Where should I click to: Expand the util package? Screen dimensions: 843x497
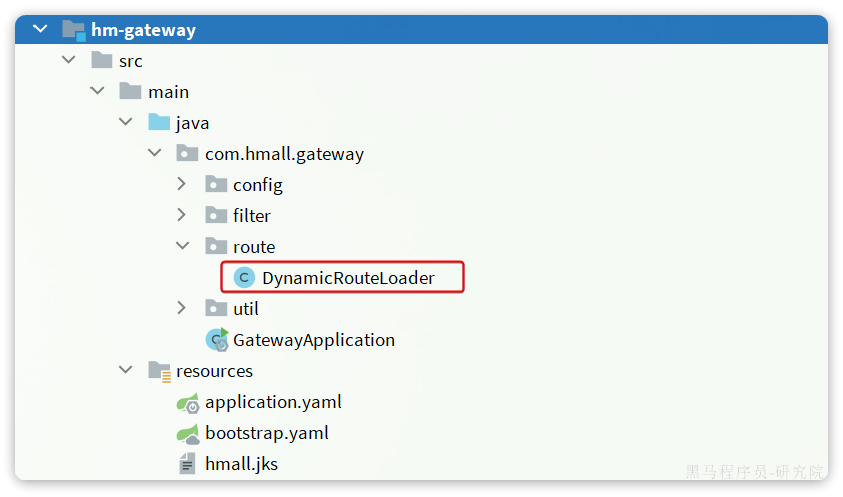tap(181, 309)
